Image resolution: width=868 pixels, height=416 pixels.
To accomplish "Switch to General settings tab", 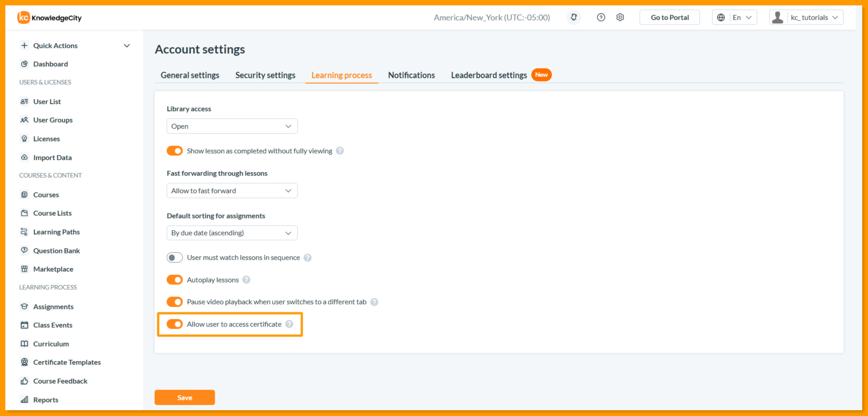I will coord(190,75).
